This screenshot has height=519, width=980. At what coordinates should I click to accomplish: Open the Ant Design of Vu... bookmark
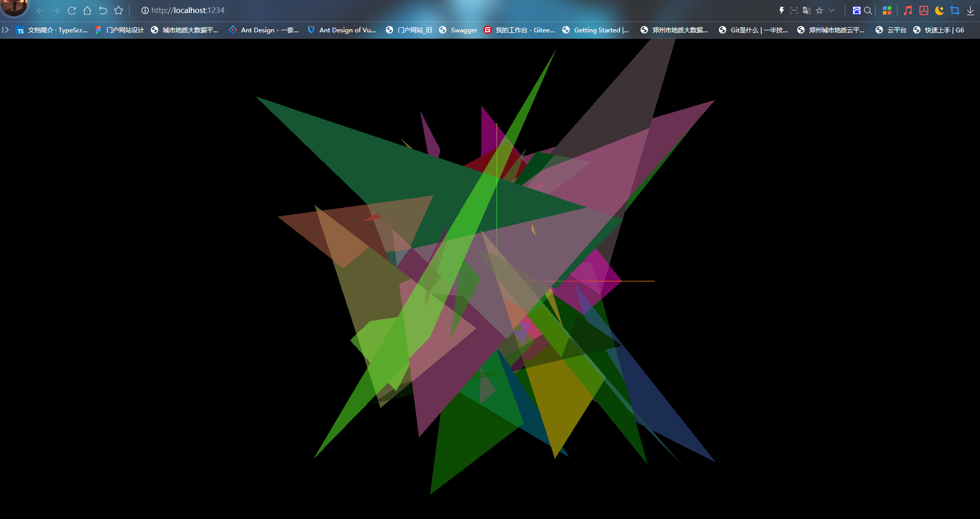click(x=342, y=30)
